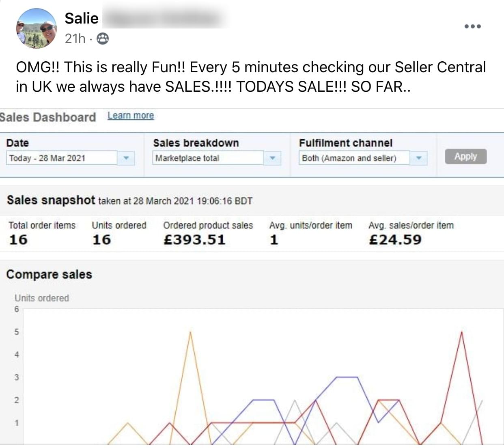Open Salie's profile picture
The width and height of the screenshot is (504, 448).
(37, 28)
